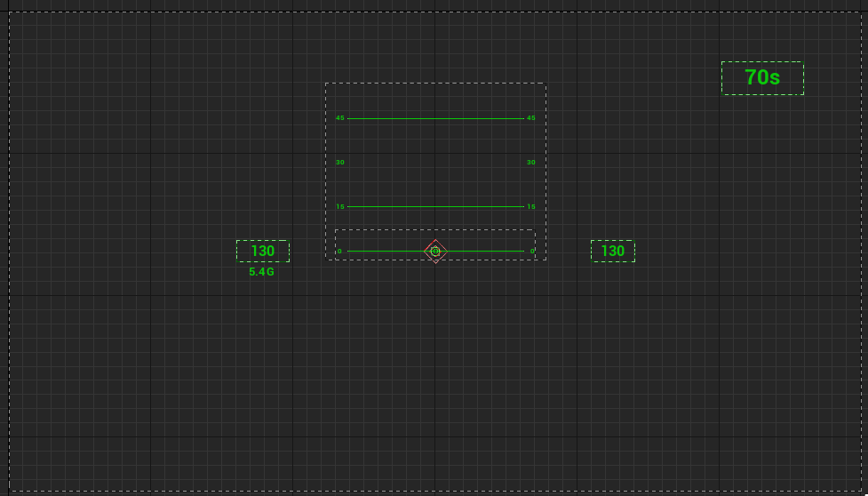Select the right "15" pitch ladder label
The image size is (868, 496).
click(531, 206)
